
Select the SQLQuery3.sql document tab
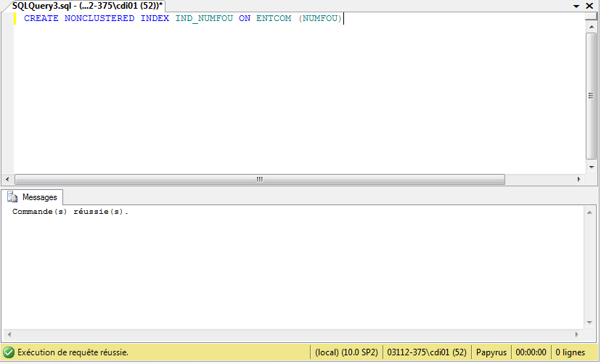coord(86,5)
